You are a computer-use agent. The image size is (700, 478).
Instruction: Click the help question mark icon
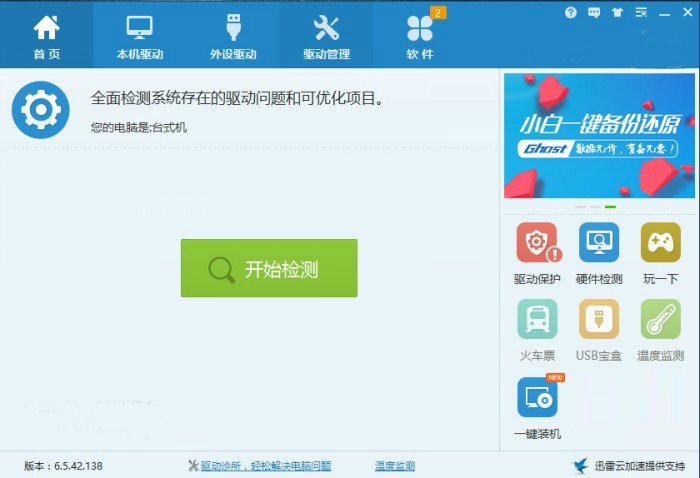[x=571, y=13]
